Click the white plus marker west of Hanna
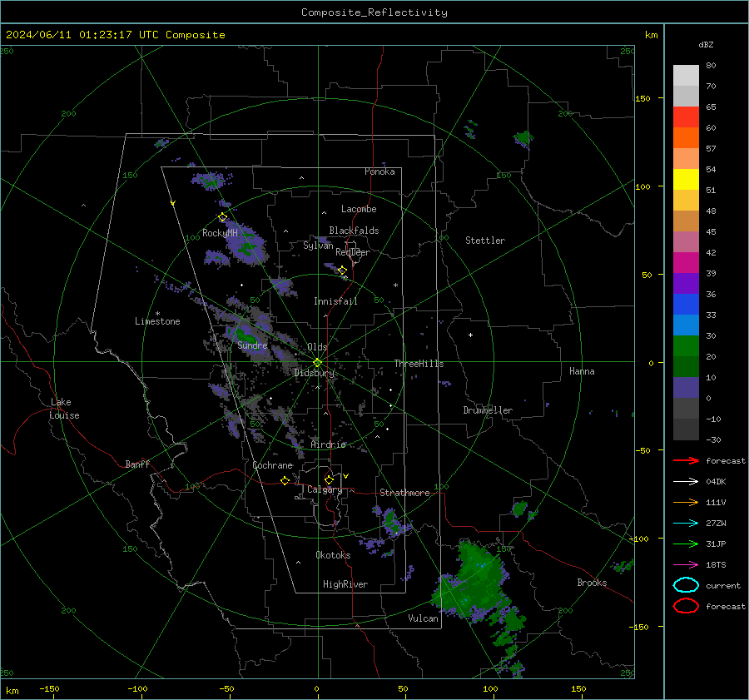749x700 pixels. 470,335
